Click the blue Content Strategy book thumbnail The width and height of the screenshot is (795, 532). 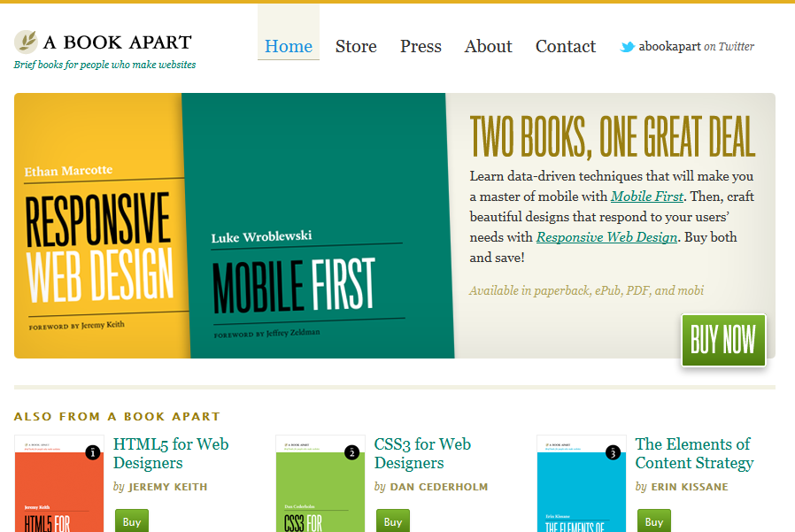pos(582,484)
